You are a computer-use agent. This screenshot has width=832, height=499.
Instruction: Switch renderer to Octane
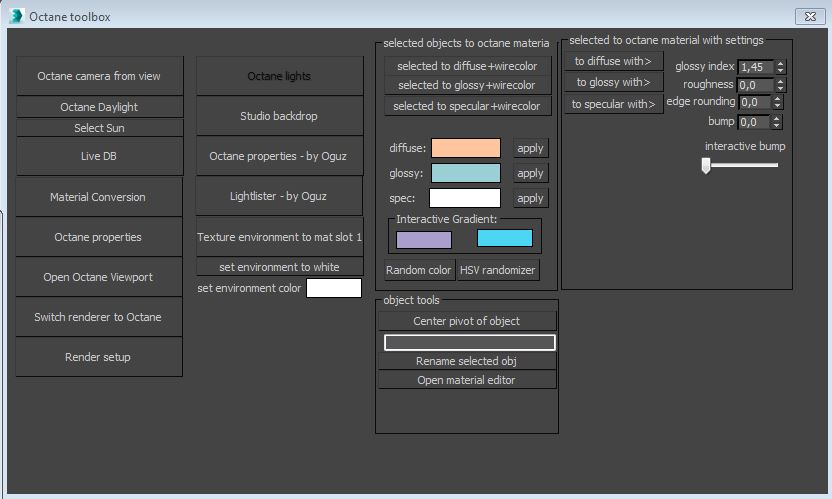[98, 317]
